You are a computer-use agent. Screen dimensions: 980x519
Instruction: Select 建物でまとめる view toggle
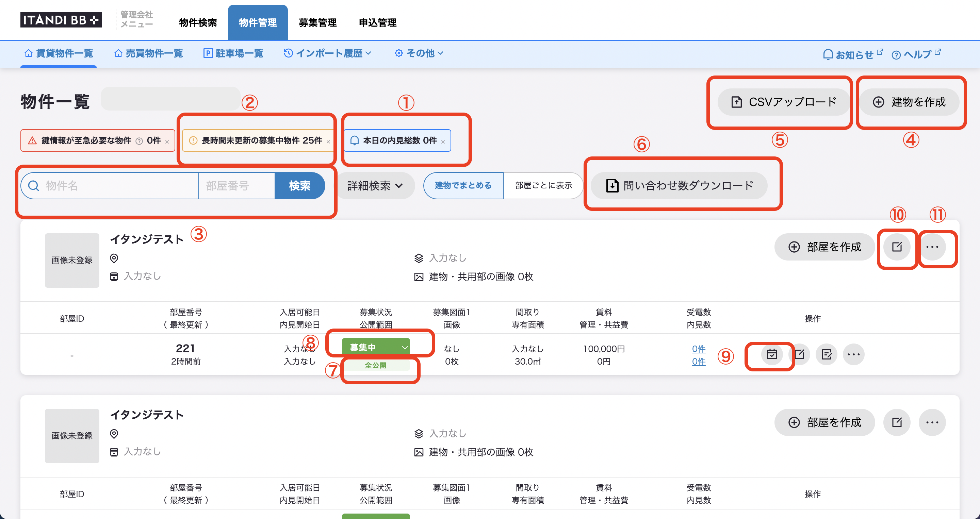(x=463, y=186)
